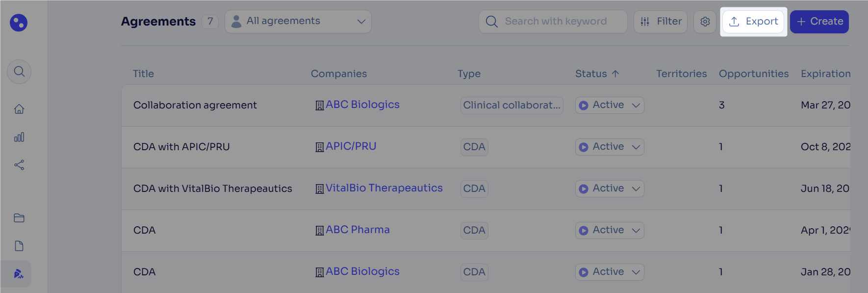Change status dropdown for CDA with APIC/PRU
This screenshot has height=293, width=868.
[610, 147]
